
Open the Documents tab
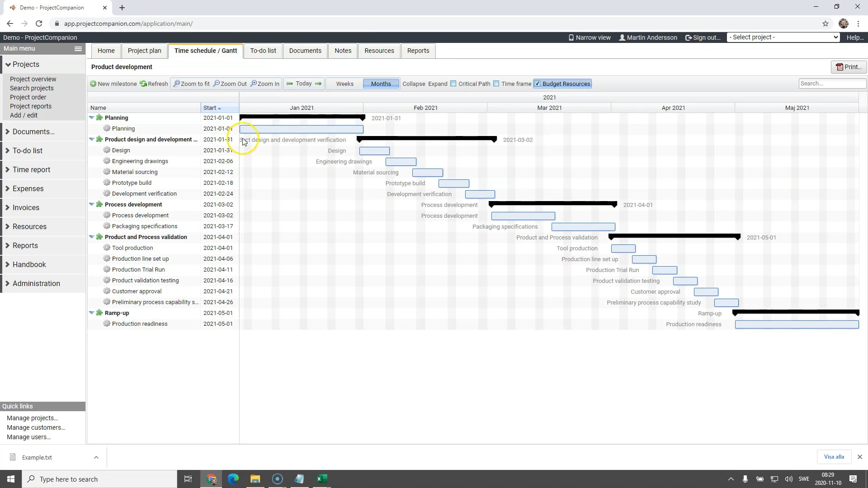[x=305, y=51]
